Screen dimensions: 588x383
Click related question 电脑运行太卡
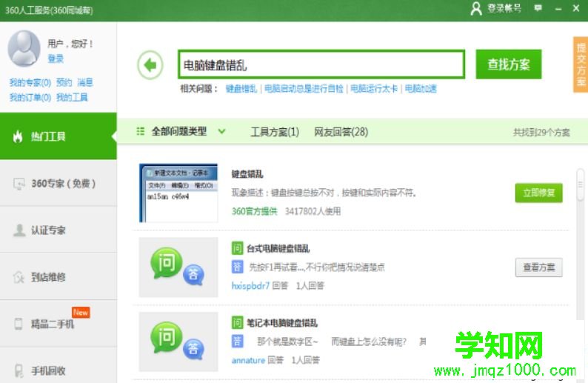click(x=374, y=89)
